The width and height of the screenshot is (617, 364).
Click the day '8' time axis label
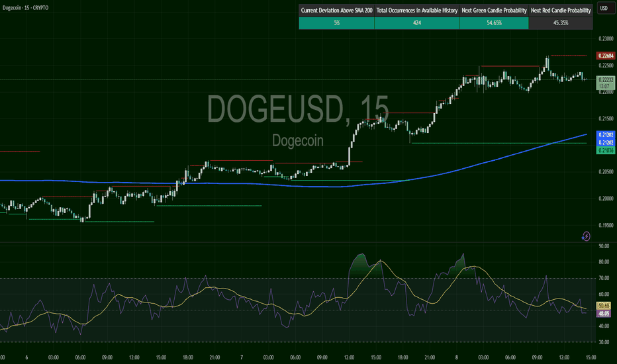[456, 357]
